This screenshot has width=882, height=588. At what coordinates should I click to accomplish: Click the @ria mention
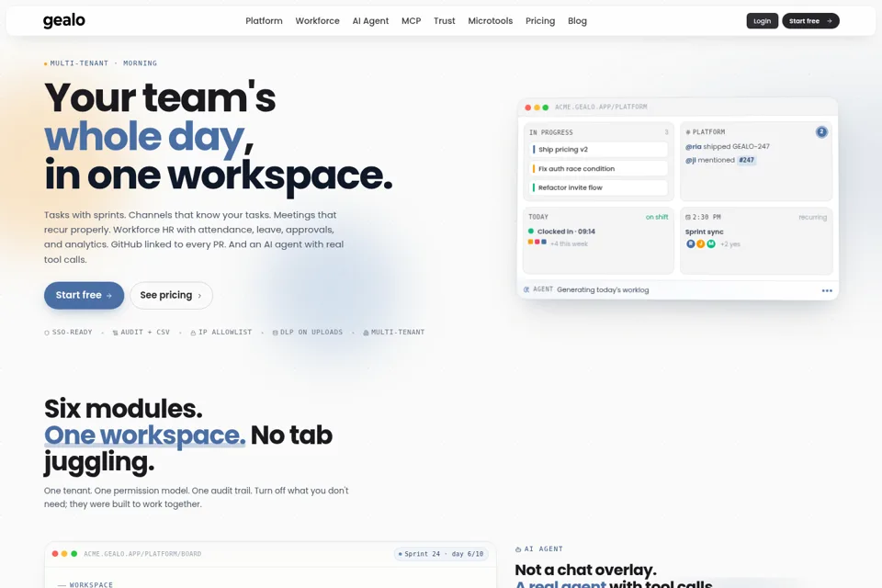(x=693, y=147)
